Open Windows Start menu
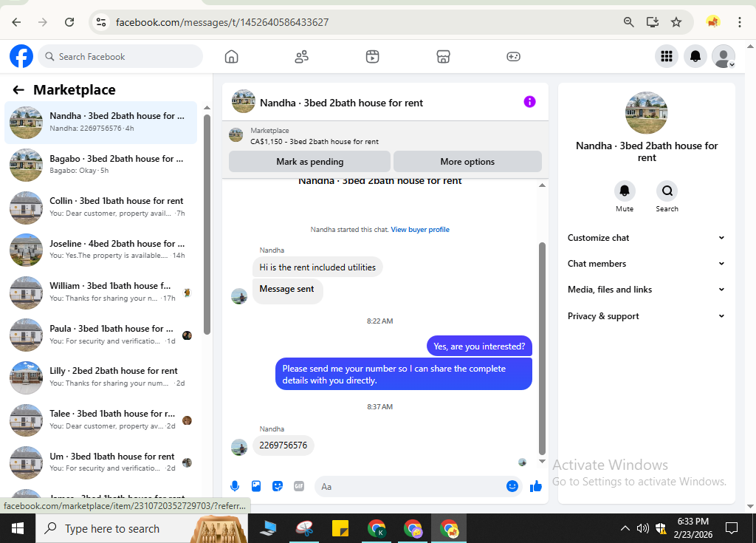Viewport: 756px width, 543px height. (x=18, y=528)
